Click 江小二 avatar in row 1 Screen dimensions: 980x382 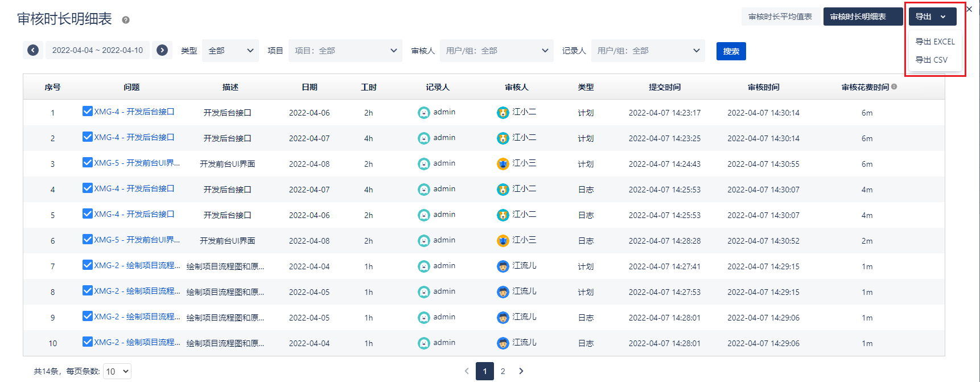503,113
